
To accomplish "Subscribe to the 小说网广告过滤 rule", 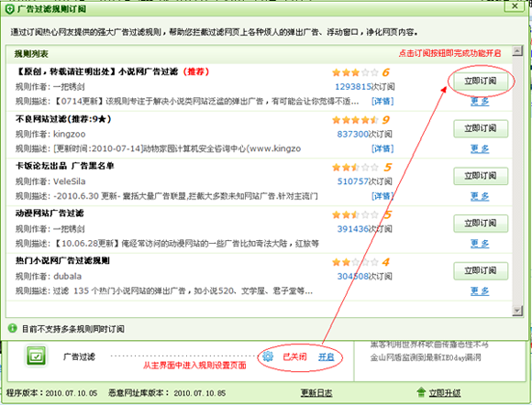I will coord(481,81).
